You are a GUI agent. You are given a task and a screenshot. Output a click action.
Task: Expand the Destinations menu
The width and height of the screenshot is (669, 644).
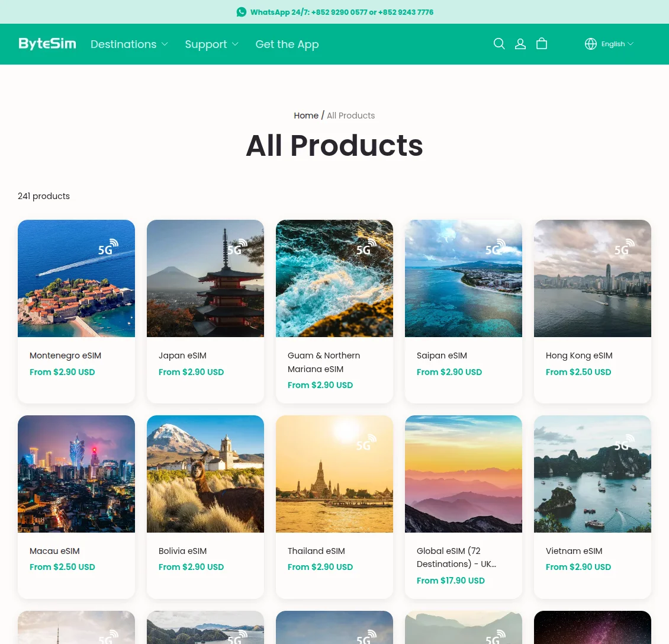coord(129,44)
